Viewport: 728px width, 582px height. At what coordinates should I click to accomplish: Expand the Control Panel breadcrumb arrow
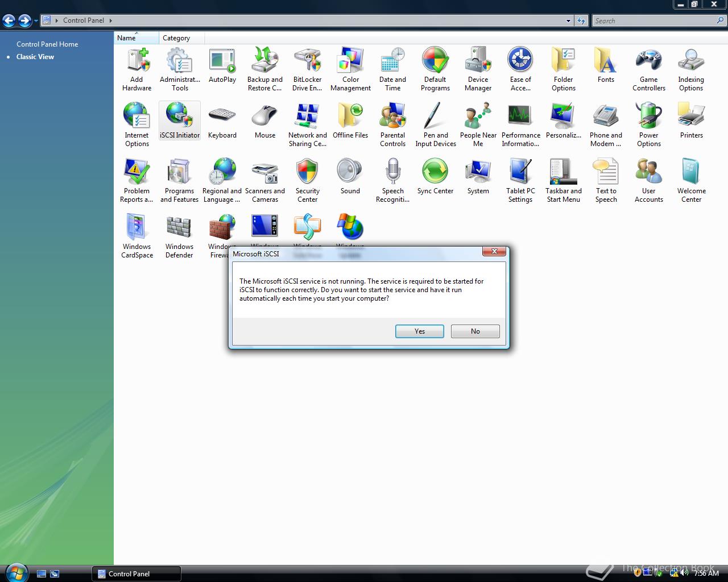click(x=111, y=20)
